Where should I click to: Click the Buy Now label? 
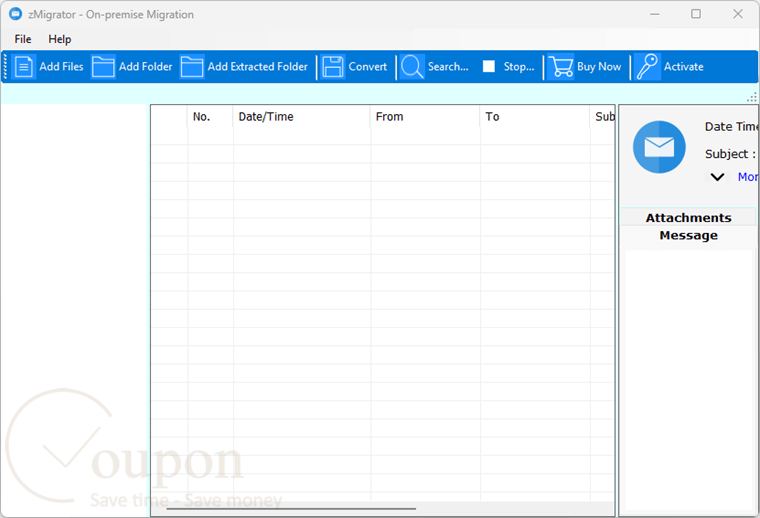pos(599,67)
